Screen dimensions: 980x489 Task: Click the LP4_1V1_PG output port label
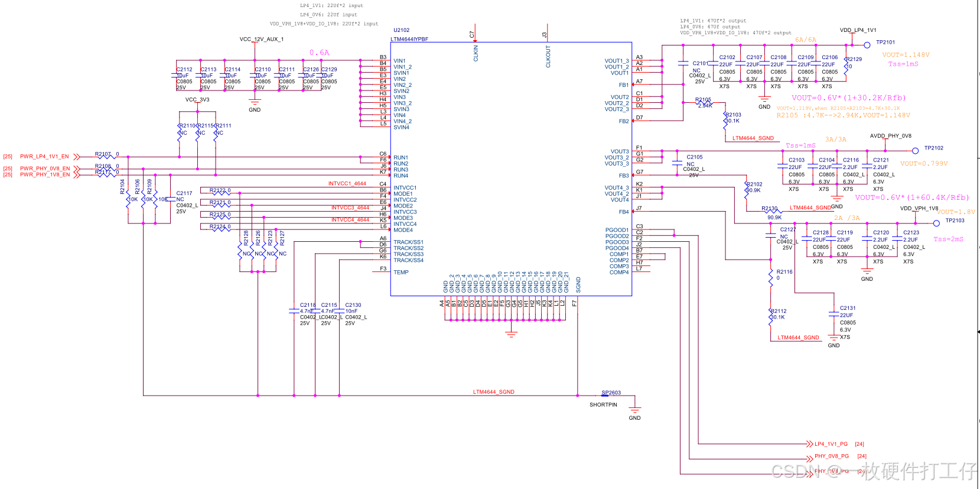(x=831, y=444)
